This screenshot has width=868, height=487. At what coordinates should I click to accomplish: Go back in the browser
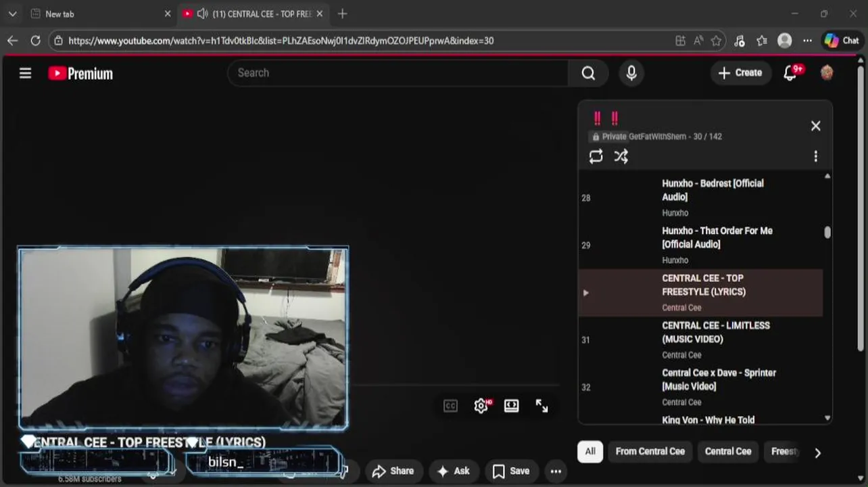(13, 41)
